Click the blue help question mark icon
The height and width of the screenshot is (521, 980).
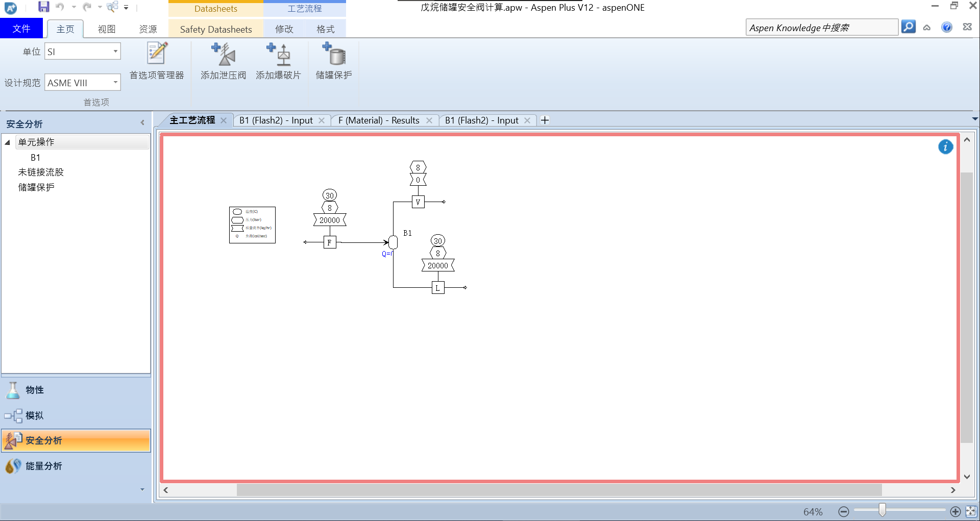click(947, 27)
